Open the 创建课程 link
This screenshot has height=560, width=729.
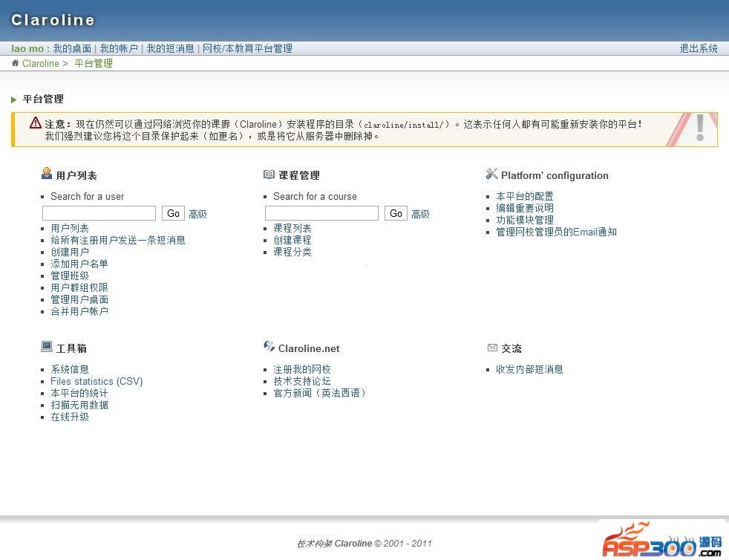pos(292,240)
